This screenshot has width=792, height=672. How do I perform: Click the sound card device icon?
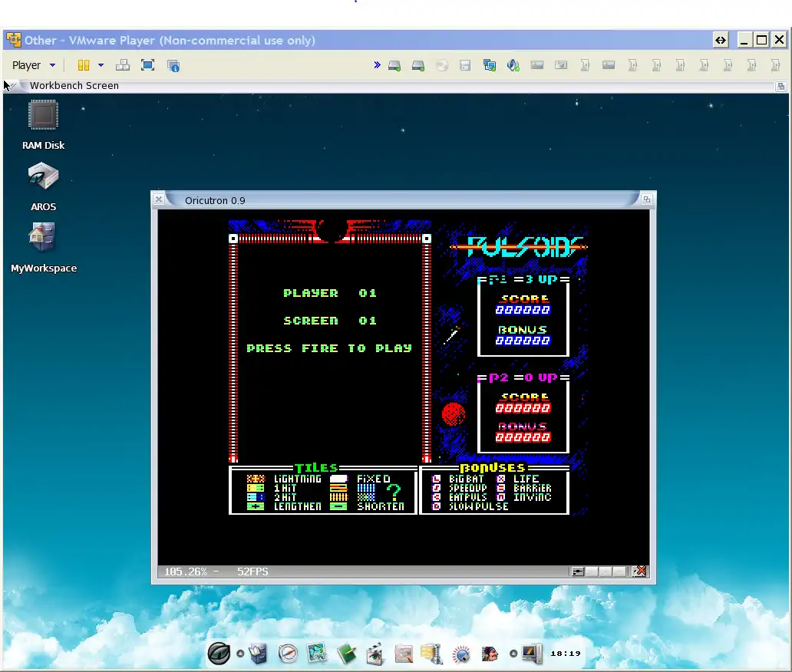click(x=513, y=65)
